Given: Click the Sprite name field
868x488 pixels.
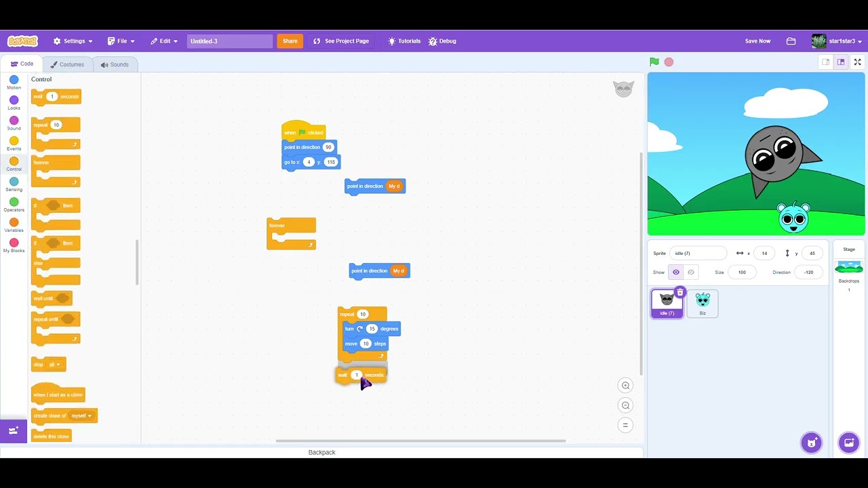Looking at the screenshot, I should click(x=698, y=253).
